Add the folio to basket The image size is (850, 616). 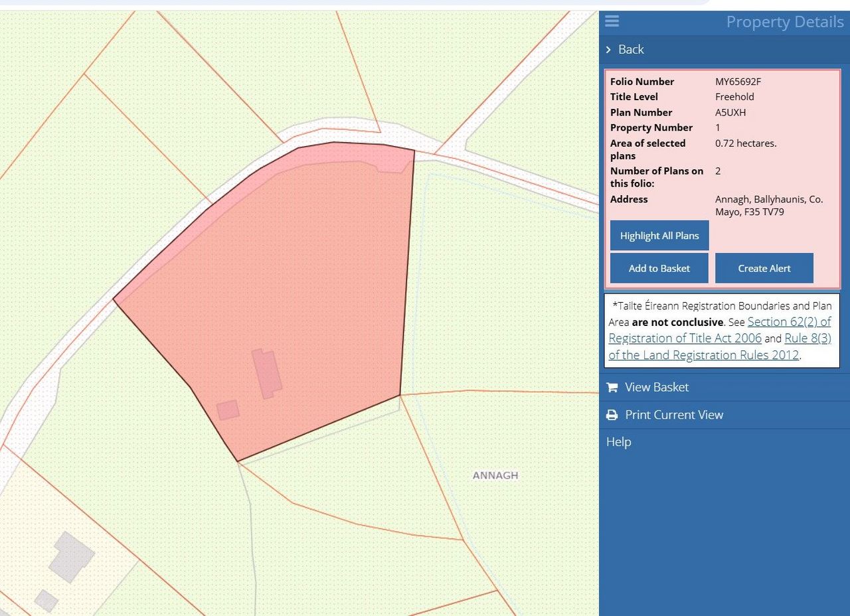659,268
